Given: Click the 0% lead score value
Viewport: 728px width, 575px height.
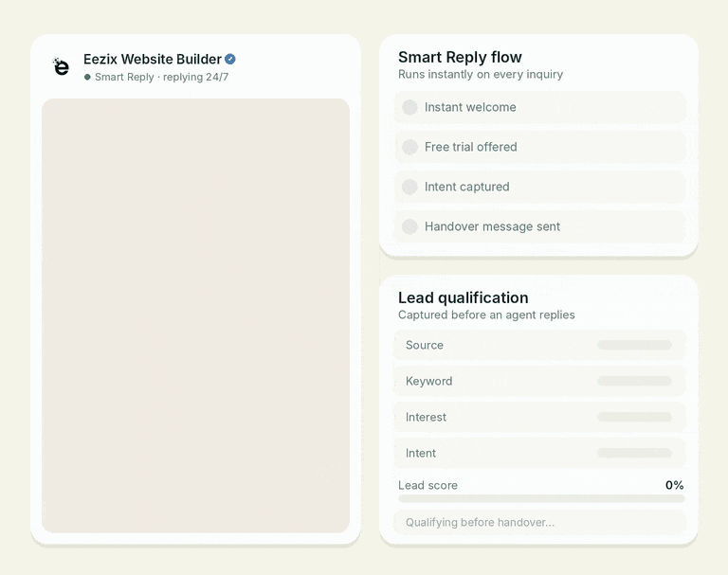Looking at the screenshot, I should tap(674, 485).
